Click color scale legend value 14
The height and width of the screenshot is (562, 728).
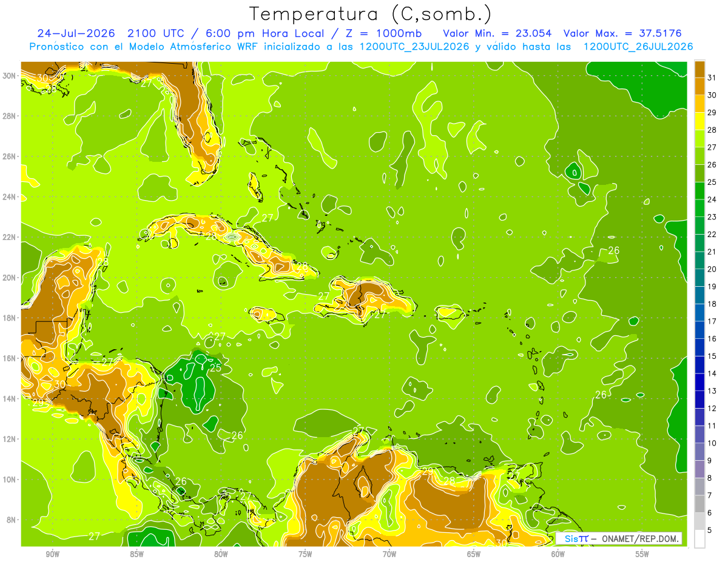712,373
